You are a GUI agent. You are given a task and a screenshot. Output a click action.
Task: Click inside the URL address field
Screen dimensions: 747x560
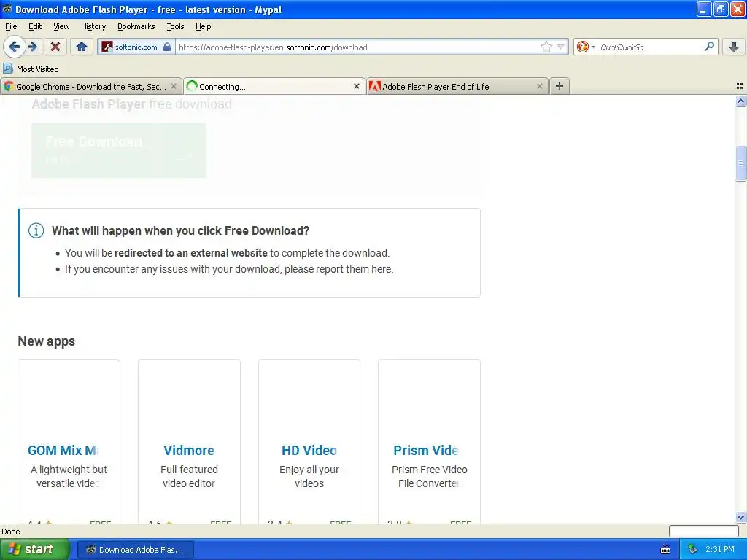click(357, 47)
